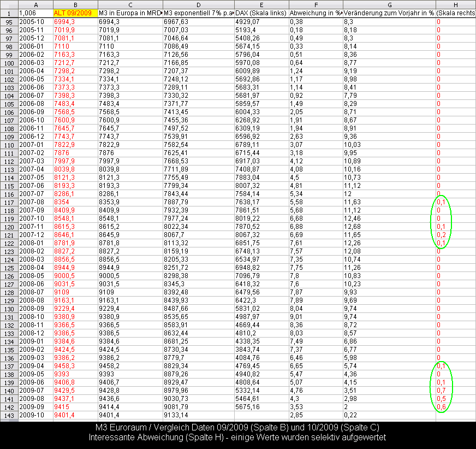The height and width of the screenshot is (449, 476).
Task: Click the select-all corner box
Action: pyautogui.click(x=9, y=4)
